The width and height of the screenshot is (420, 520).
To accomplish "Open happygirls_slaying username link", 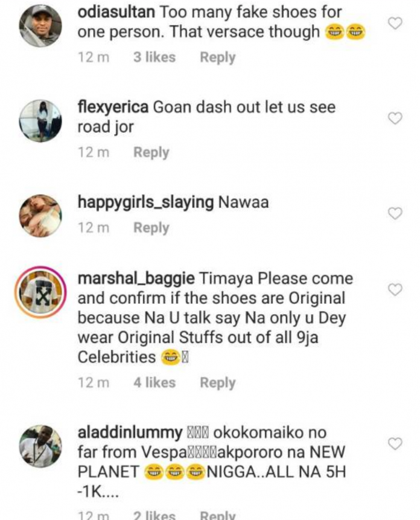I will [145, 202].
